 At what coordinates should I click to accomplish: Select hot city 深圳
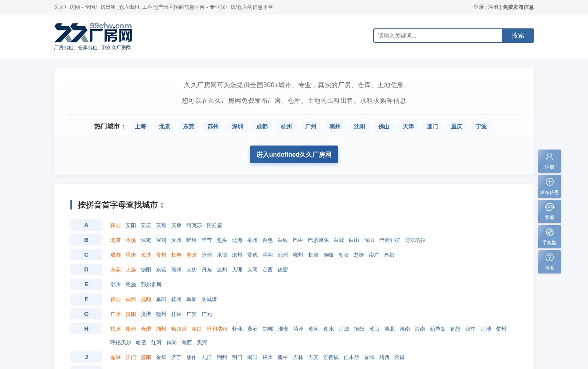pos(238,126)
